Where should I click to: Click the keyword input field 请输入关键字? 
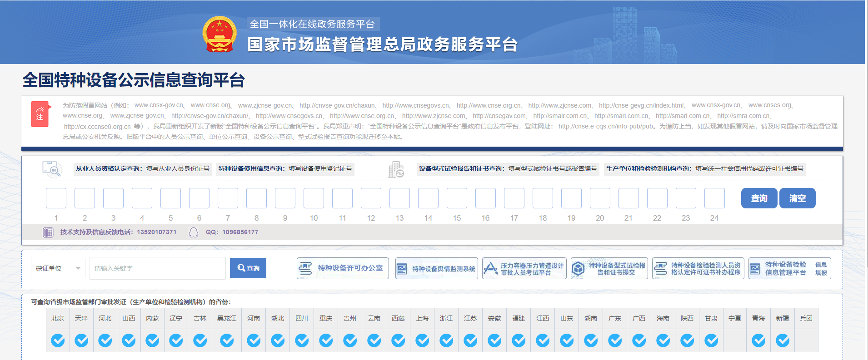point(157,268)
